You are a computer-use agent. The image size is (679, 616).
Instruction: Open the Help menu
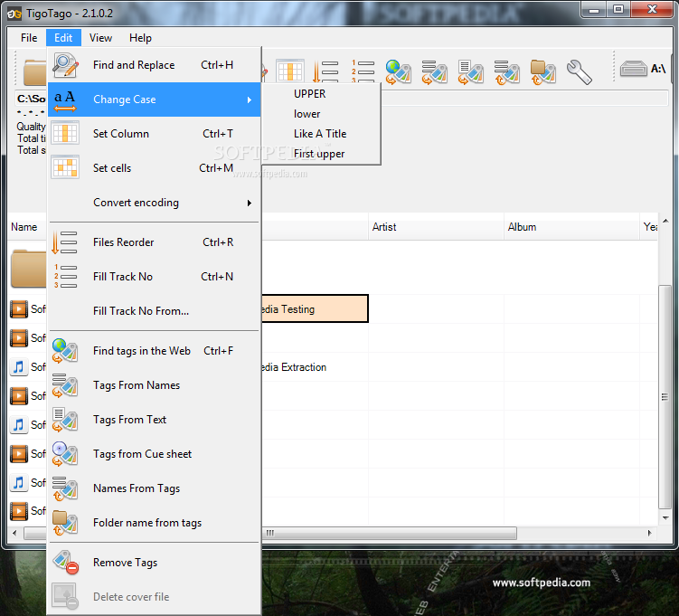tap(140, 38)
